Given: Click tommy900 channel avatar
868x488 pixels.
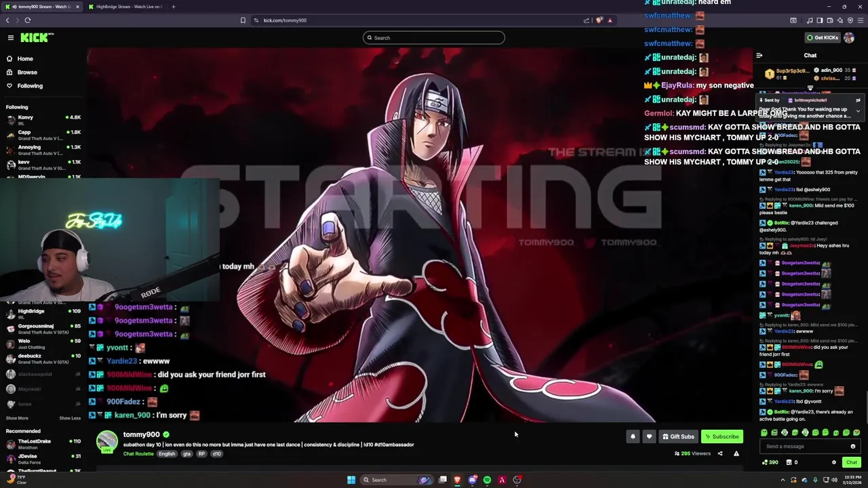Looking at the screenshot, I should click(x=106, y=441).
